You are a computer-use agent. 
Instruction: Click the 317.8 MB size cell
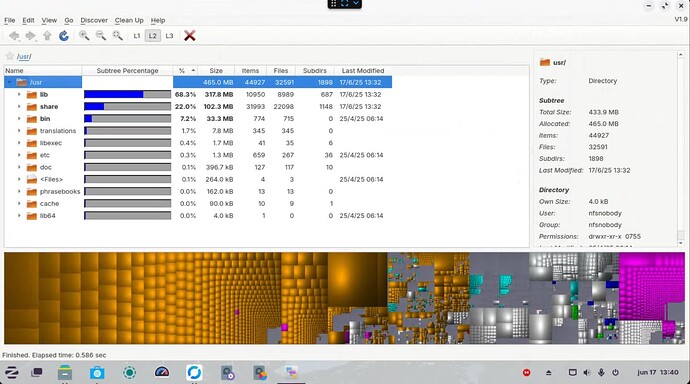pos(219,95)
